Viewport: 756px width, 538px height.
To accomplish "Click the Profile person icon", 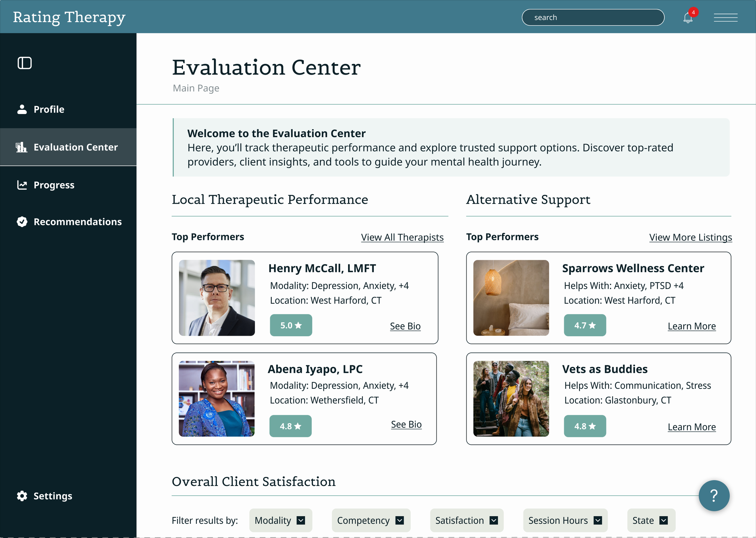I will tap(22, 109).
